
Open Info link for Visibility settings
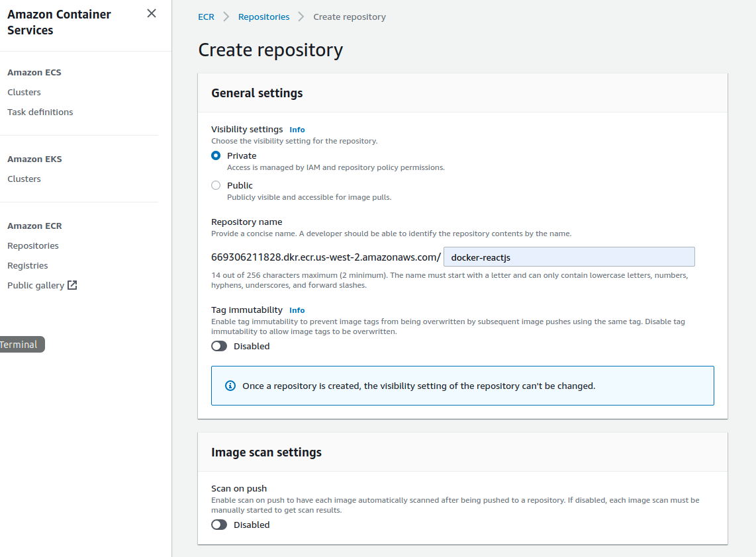click(x=297, y=130)
